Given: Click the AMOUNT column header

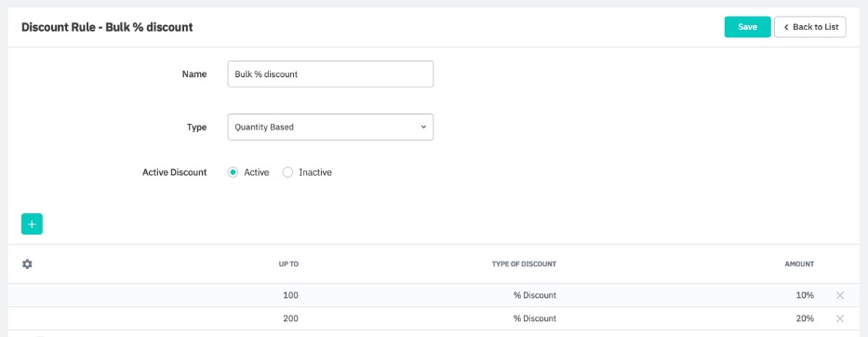Looking at the screenshot, I should tap(799, 264).
